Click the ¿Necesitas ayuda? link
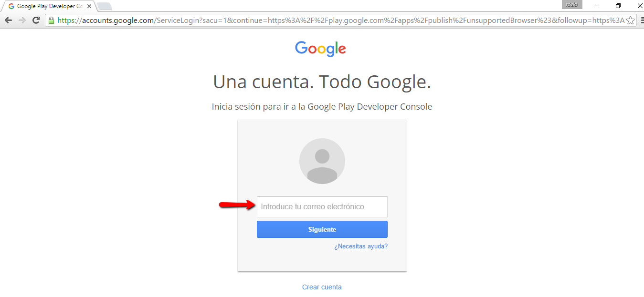 (360, 246)
